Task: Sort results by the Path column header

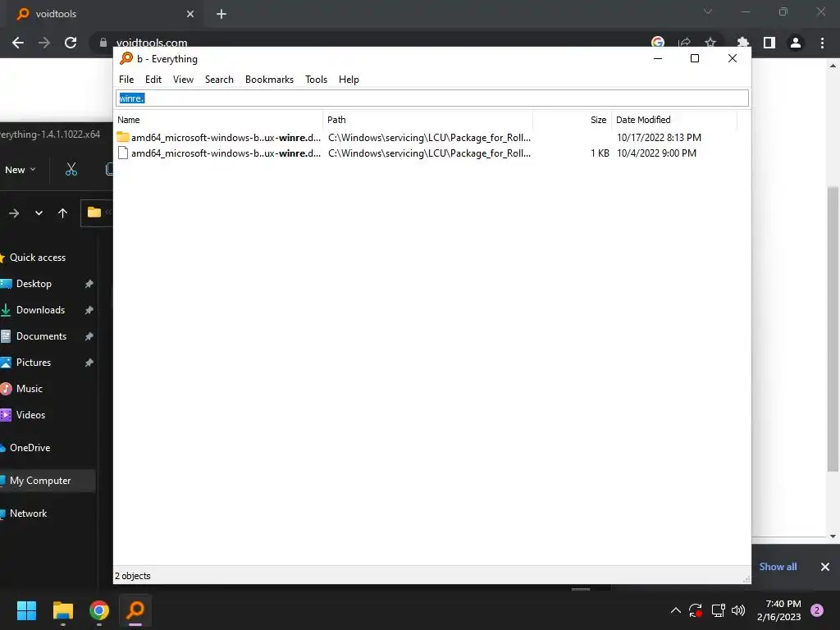Action: coord(428,120)
